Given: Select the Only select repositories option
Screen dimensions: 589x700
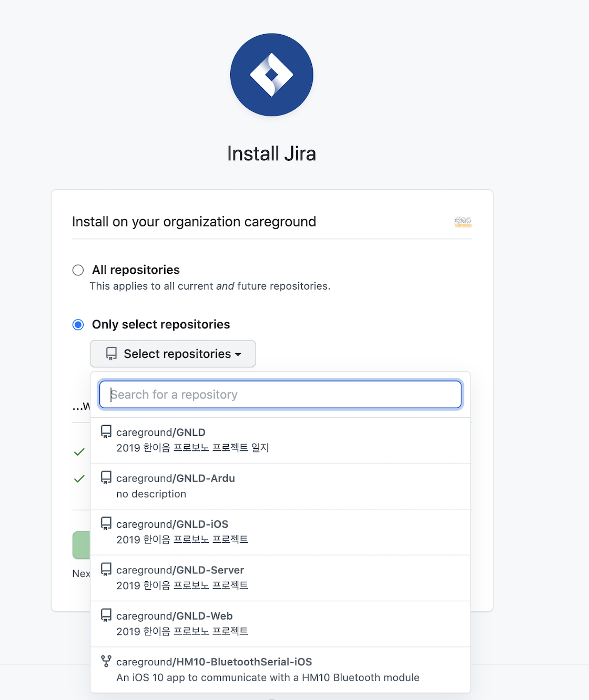Looking at the screenshot, I should [x=78, y=325].
